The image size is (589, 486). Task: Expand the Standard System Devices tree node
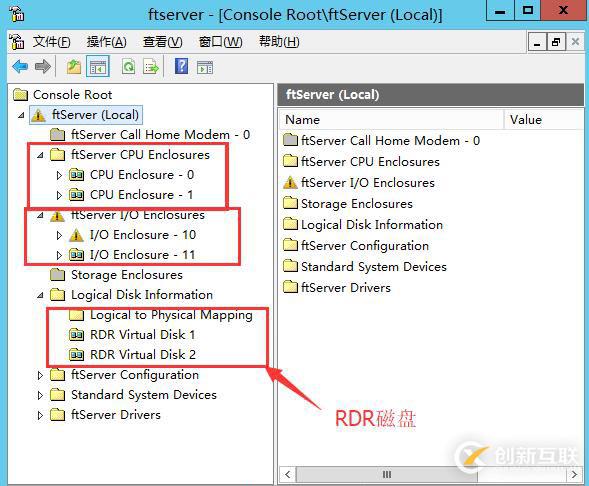40,395
